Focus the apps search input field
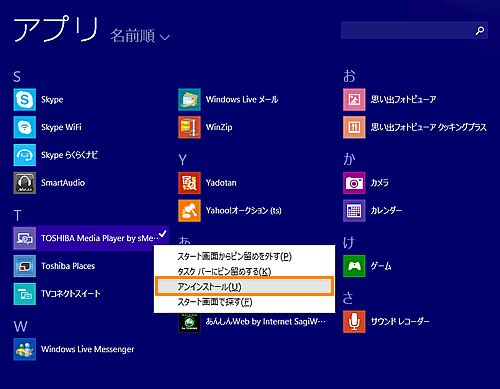Image resolution: width=500 pixels, height=389 pixels. click(414, 30)
